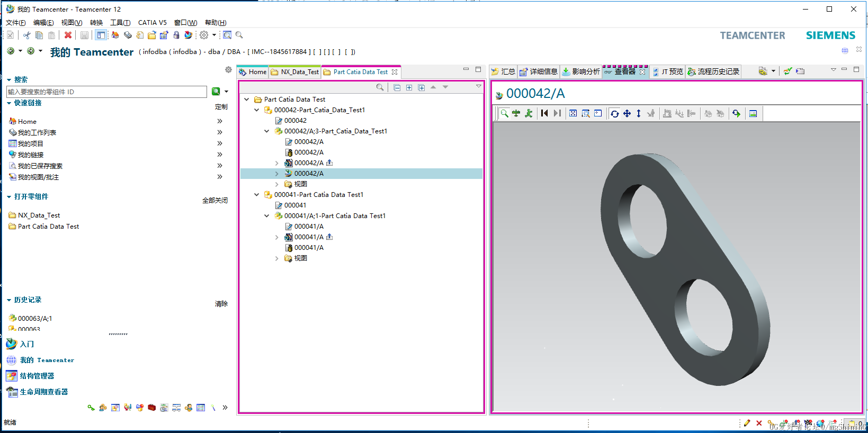Select the Pan four-arrow viewer tool

click(x=627, y=113)
